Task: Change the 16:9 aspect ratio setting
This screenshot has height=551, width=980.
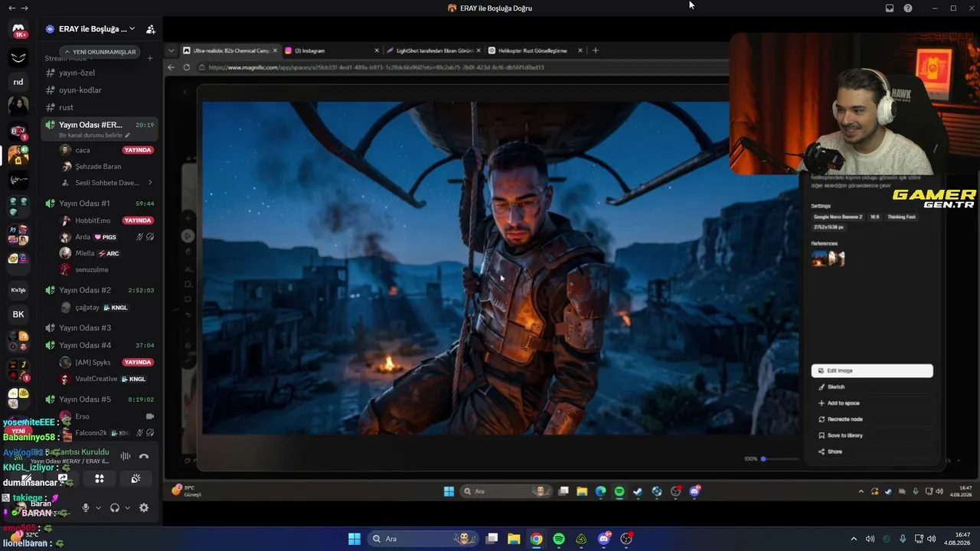Action: tap(874, 217)
